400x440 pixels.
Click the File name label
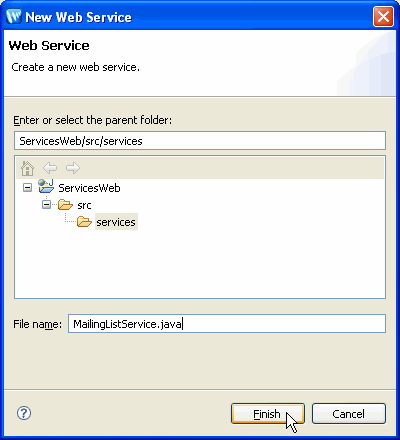[x=37, y=324]
